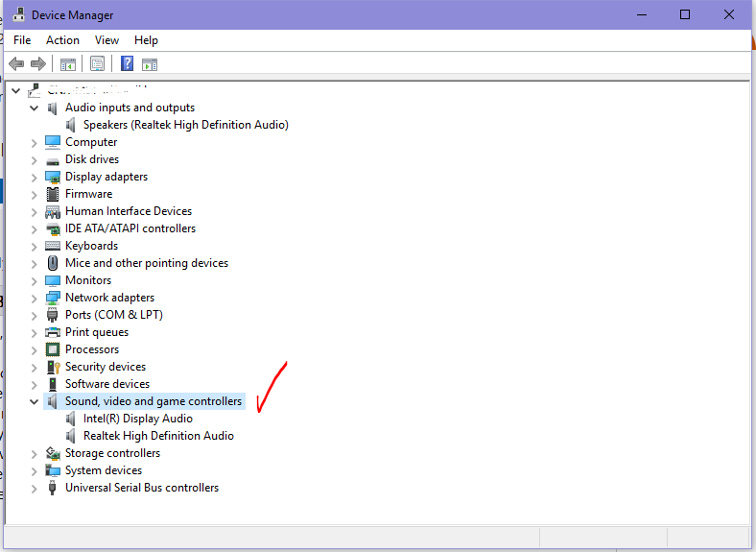Viewport: 756px width, 552px height.
Task: Expand the Processors category
Action: (x=35, y=350)
